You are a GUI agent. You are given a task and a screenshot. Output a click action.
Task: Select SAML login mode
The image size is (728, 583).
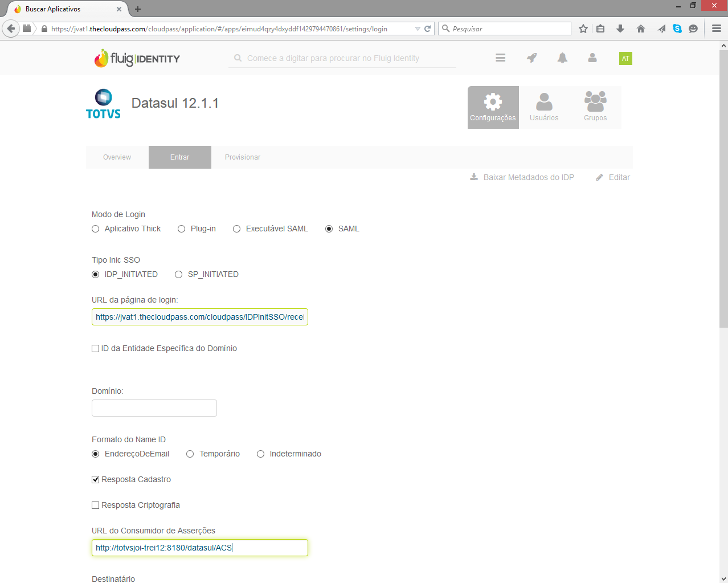tap(329, 229)
